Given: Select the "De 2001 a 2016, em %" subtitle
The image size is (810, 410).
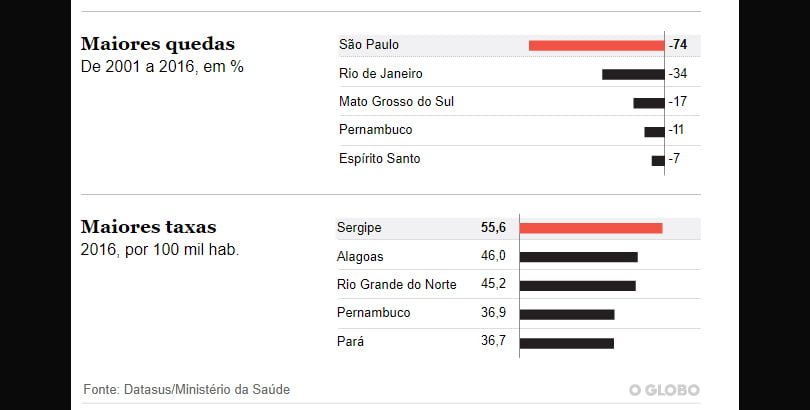Looking at the screenshot, I should [162, 67].
